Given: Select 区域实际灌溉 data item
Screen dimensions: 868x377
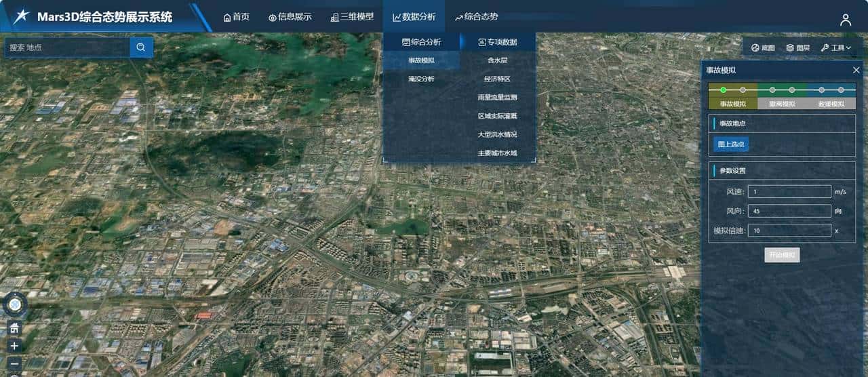Looking at the screenshot, I should (498, 116).
